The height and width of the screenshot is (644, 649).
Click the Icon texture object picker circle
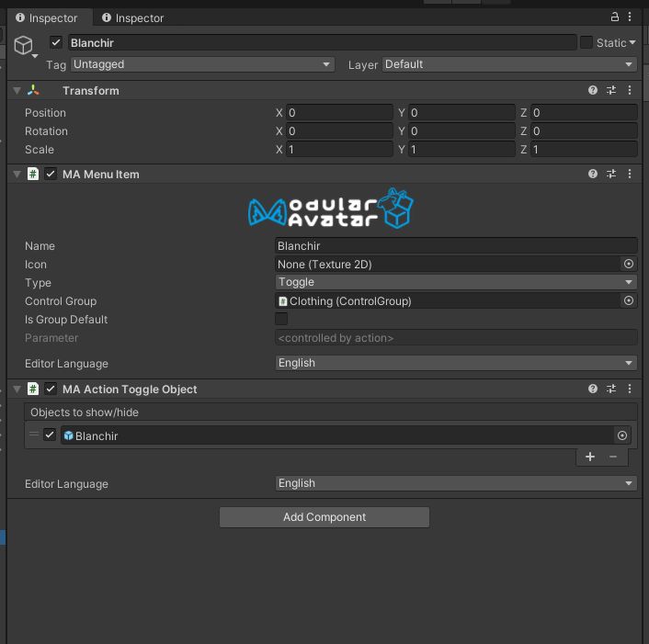tap(628, 264)
